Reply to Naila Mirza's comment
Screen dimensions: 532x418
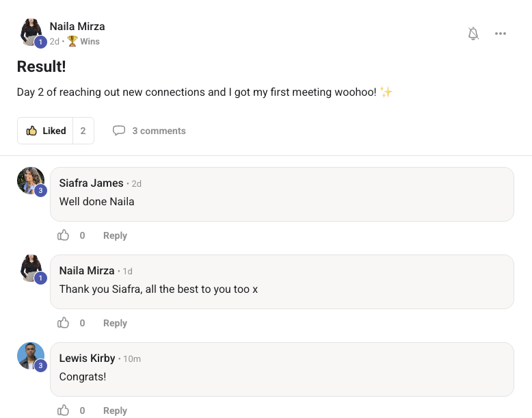click(115, 324)
